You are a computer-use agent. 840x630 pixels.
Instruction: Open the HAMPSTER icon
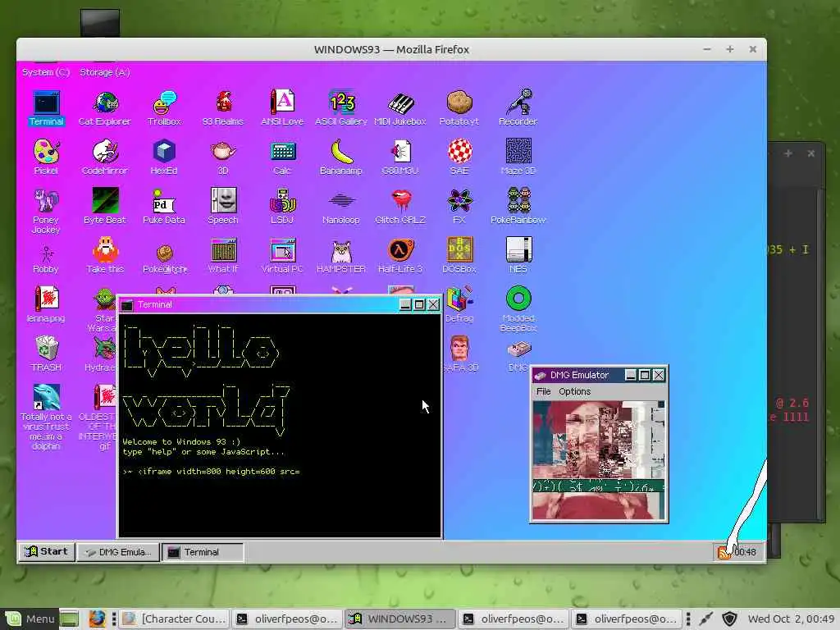click(x=341, y=256)
